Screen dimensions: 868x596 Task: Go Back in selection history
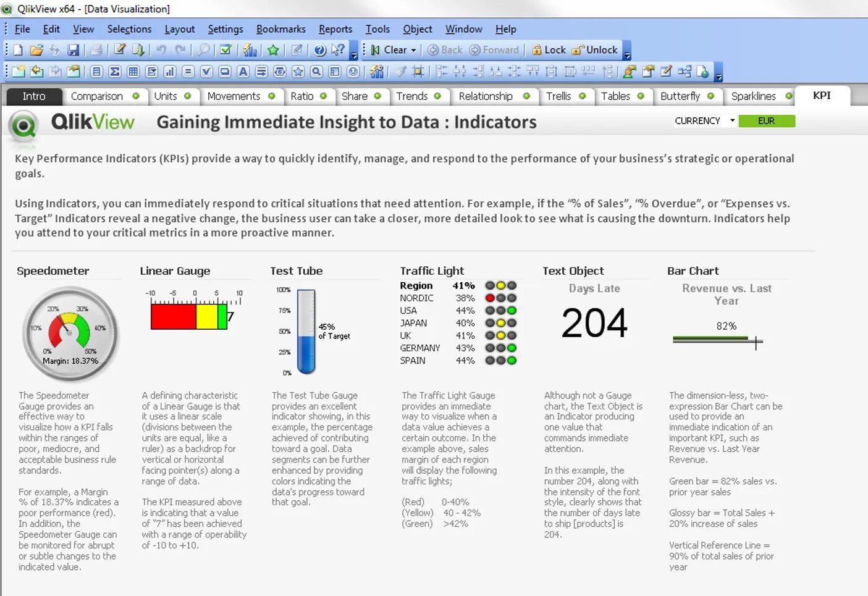[x=445, y=50]
